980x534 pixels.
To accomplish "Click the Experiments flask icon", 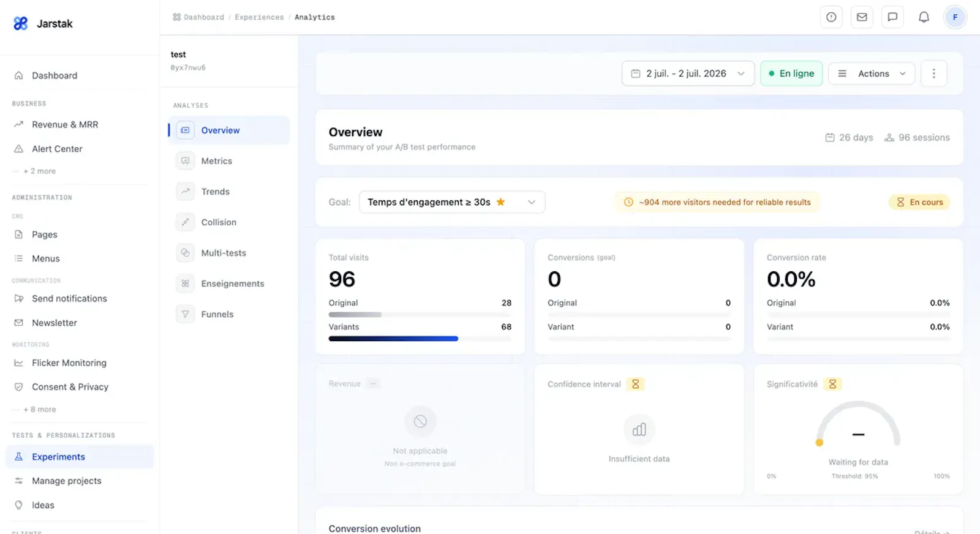I will (x=19, y=457).
